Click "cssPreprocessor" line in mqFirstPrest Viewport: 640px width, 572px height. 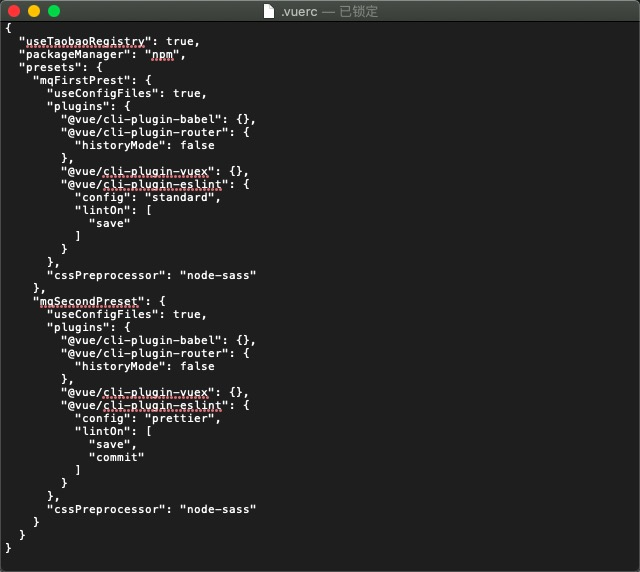(151, 276)
